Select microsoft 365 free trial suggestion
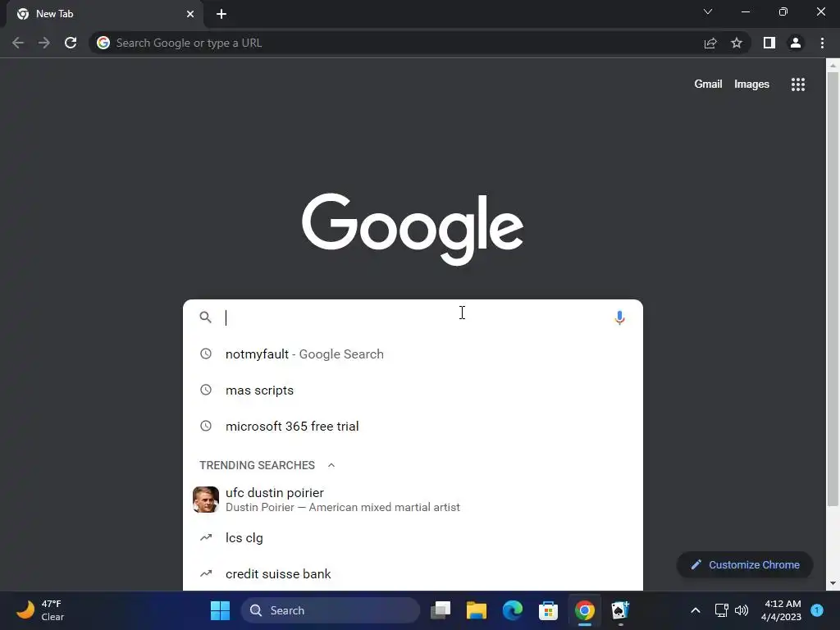Screen dimensions: 840x630 pos(413,426)
